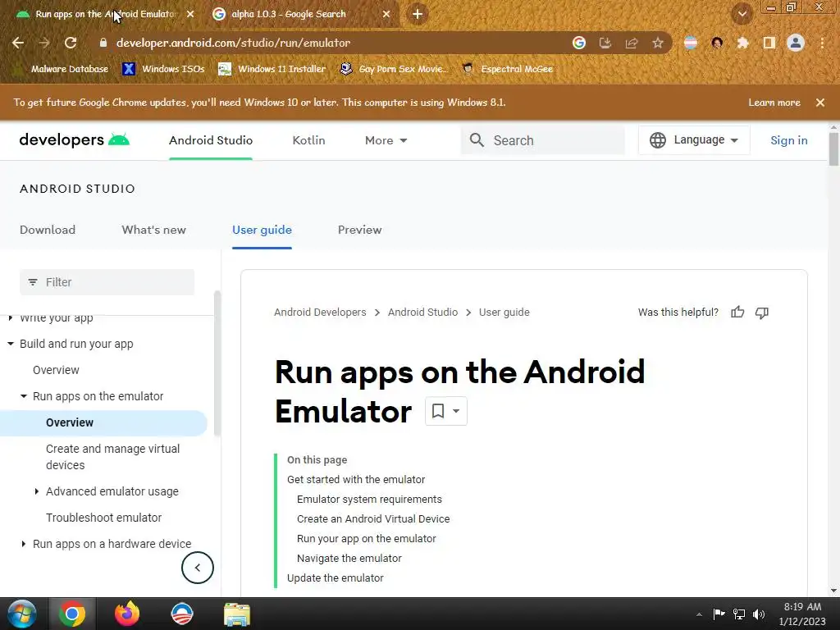The image size is (840, 630).
Task: Open the Language dropdown
Action: click(x=694, y=139)
